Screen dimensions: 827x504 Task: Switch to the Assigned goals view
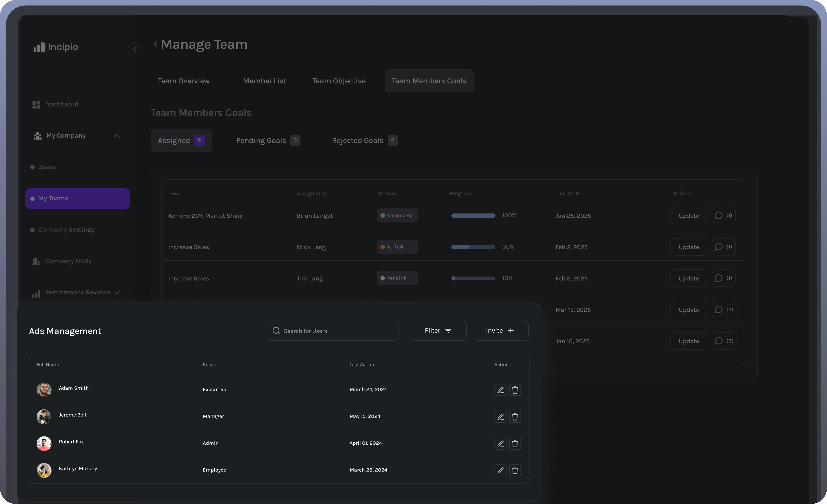(181, 140)
